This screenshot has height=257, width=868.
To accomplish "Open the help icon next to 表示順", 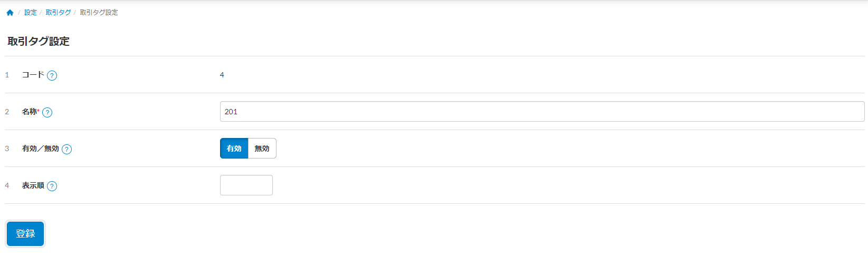I will pos(52,186).
